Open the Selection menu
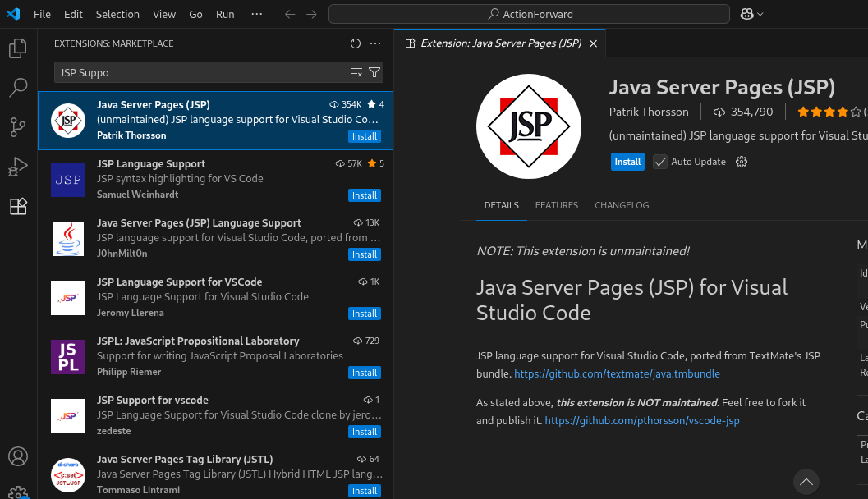The width and height of the screenshot is (868, 499). pyautogui.click(x=117, y=15)
